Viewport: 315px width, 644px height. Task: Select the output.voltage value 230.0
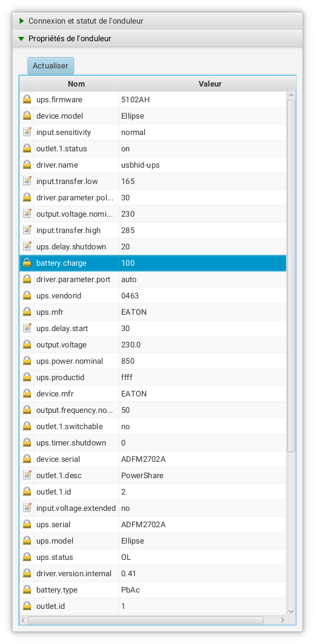coord(131,344)
